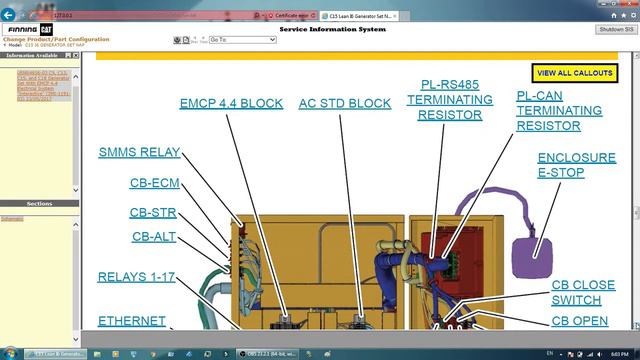Open the browser Tools gear icon
The width and height of the screenshot is (640, 360).
(x=633, y=16)
